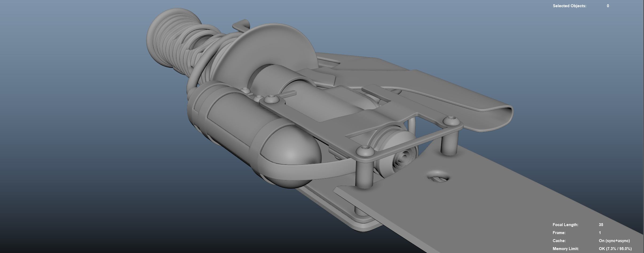The image size is (644, 253).
Task: Click the Selected Objects label
Action: coord(570,6)
